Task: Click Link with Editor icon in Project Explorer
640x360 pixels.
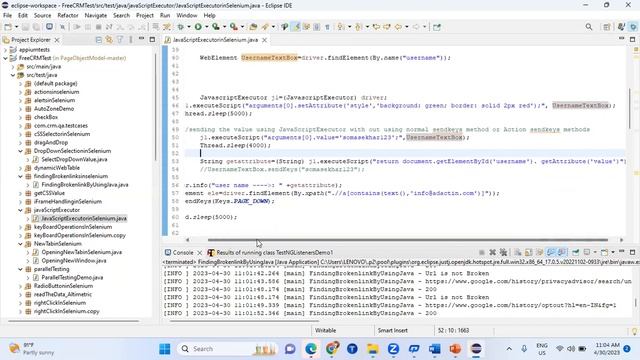Action: [x=109, y=40]
